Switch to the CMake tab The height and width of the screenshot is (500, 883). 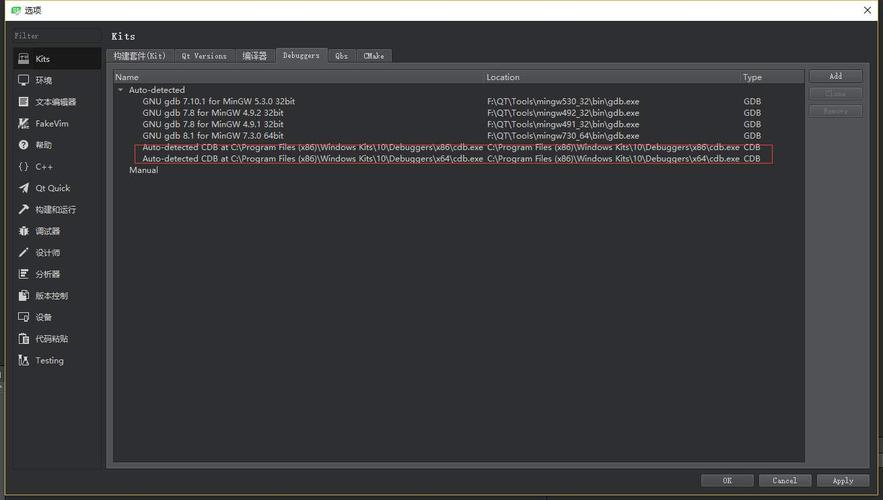click(x=375, y=56)
